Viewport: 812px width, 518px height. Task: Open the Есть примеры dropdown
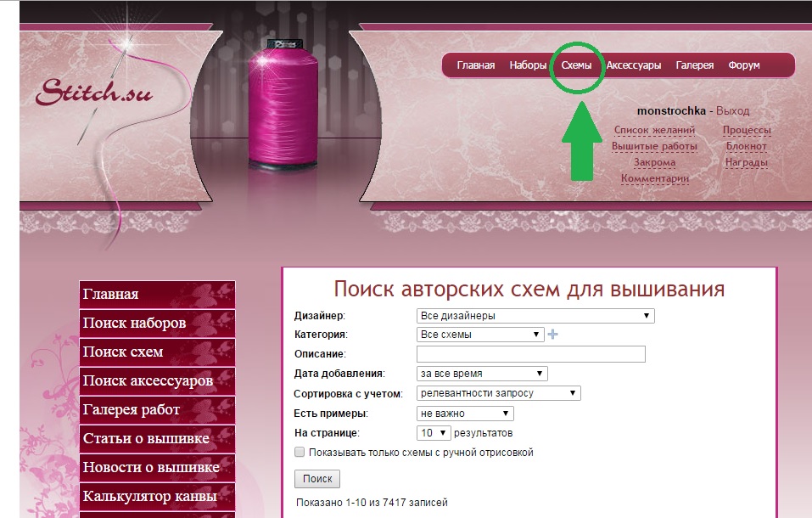[465, 414]
